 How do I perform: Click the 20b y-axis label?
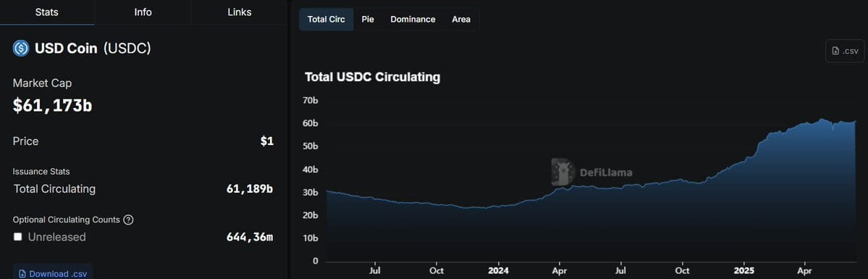click(x=311, y=215)
